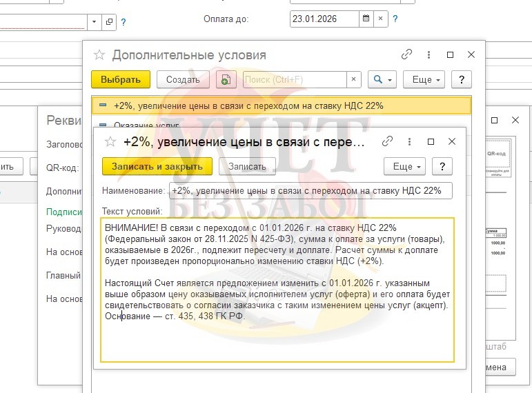The width and height of the screenshot is (532, 393).
Task: Expand the magnifier search options dropdown
Action: (x=382, y=80)
